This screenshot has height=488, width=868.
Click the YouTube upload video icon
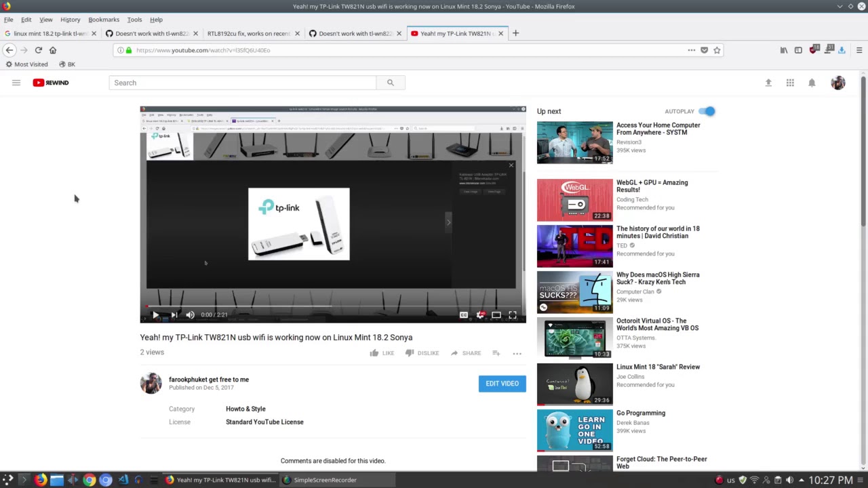[768, 83]
